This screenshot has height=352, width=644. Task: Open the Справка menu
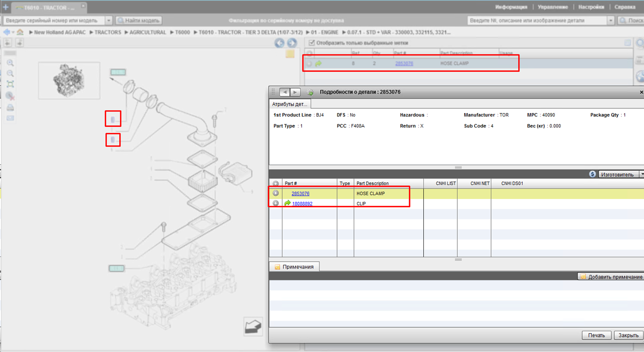coord(625,7)
